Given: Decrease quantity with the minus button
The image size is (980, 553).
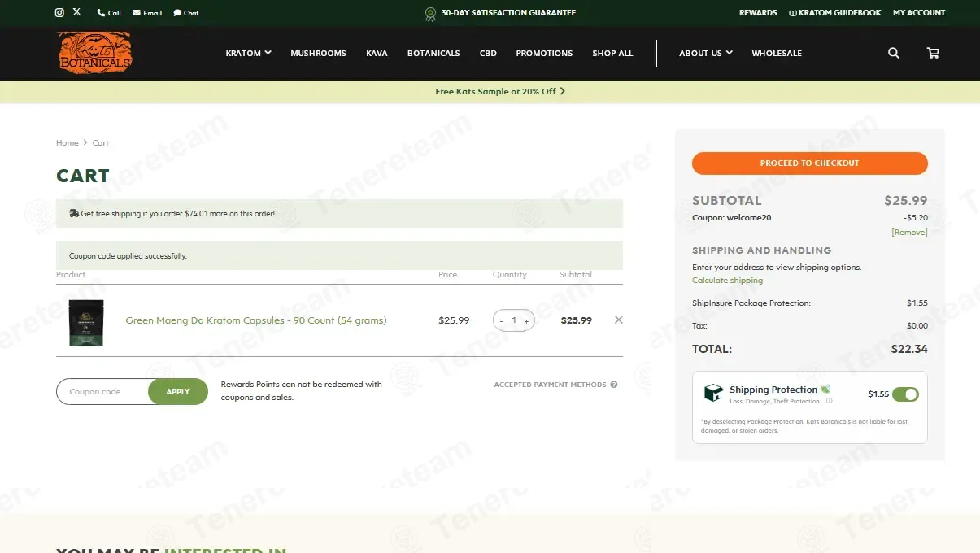Looking at the screenshot, I should coord(501,321).
